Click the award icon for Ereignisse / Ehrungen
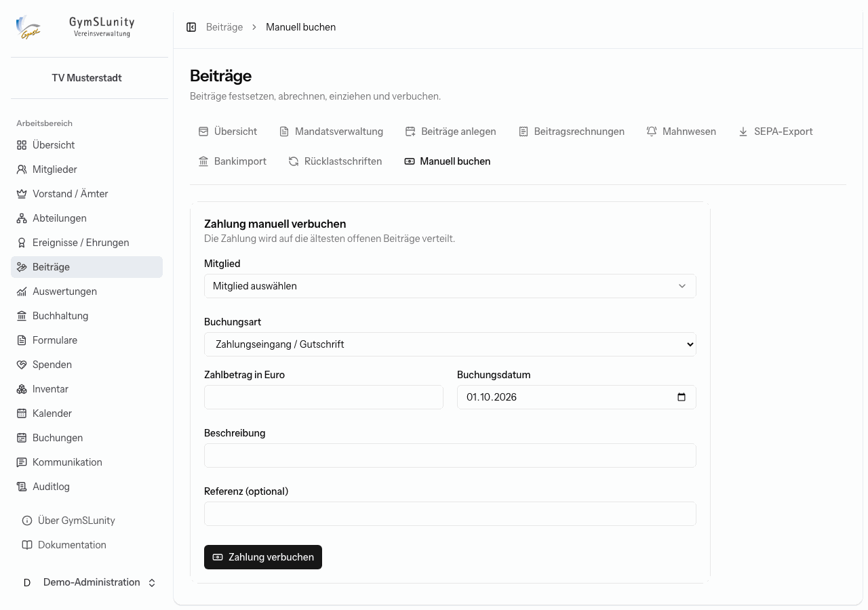Screen dimensions: 868x610 [x=22, y=243]
